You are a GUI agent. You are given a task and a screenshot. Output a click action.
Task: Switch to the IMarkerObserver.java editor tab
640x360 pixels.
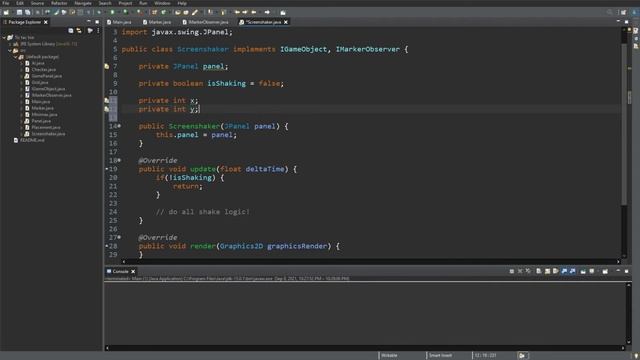pyautogui.click(x=206, y=22)
